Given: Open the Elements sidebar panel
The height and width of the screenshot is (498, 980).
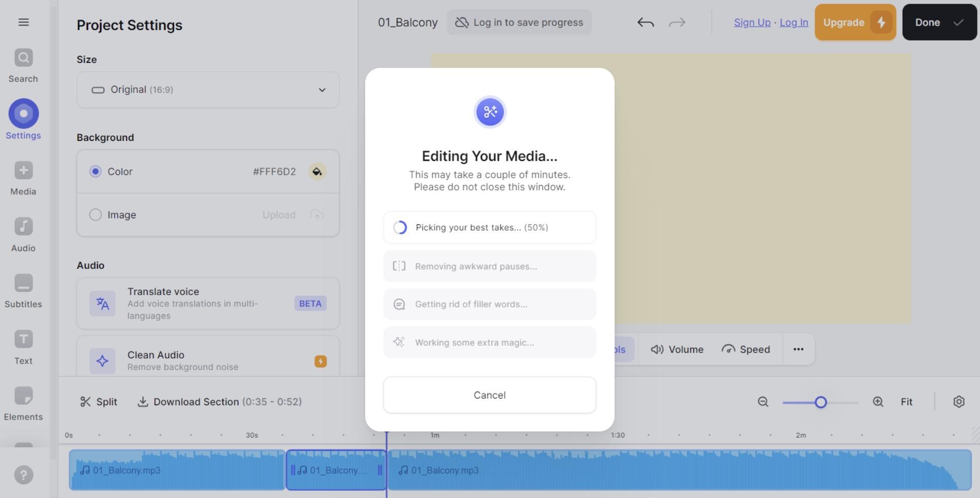Looking at the screenshot, I should 23,404.
